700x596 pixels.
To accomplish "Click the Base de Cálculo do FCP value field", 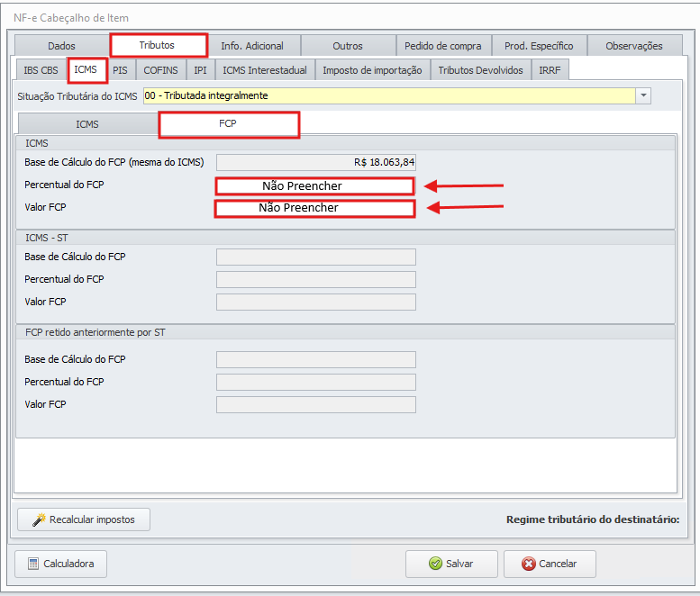I will click(315, 162).
